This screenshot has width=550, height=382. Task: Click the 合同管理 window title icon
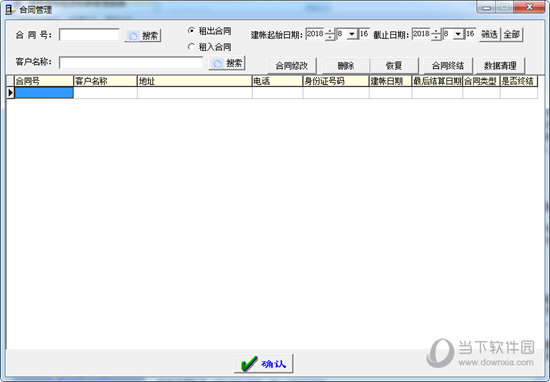click(x=9, y=9)
